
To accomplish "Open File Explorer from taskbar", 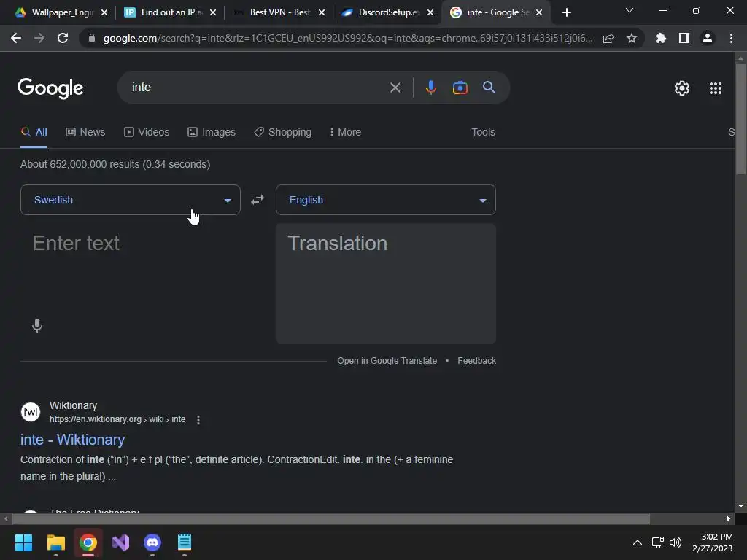I will pos(55,542).
